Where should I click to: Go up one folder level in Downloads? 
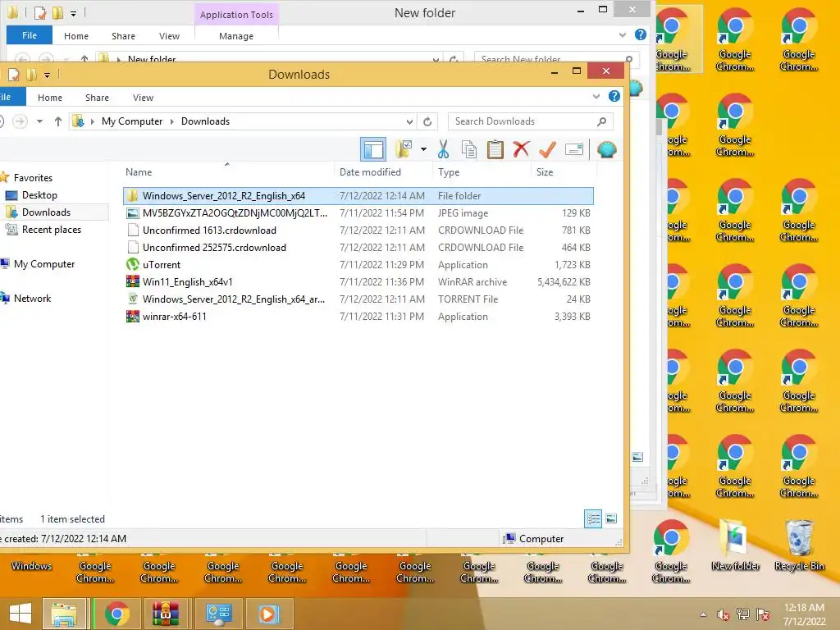tap(58, 121)
